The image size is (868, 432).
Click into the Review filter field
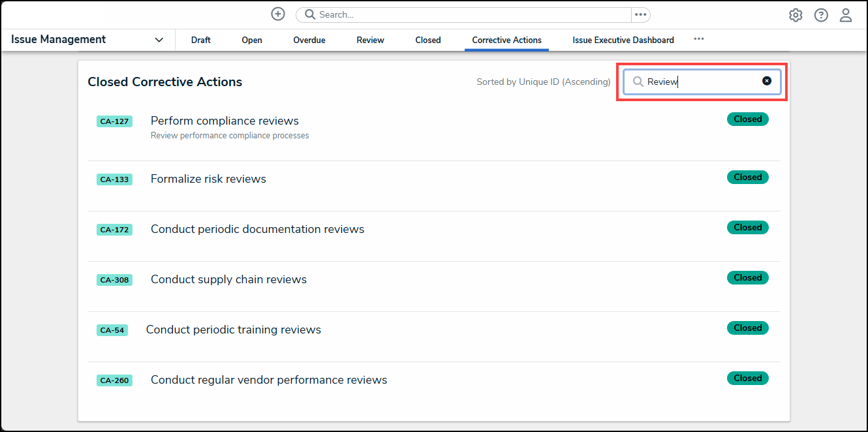[x=702, y=82]
